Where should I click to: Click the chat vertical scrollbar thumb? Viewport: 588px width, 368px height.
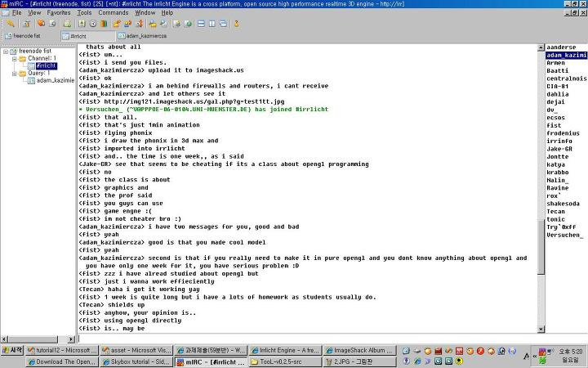pos(541,247)
